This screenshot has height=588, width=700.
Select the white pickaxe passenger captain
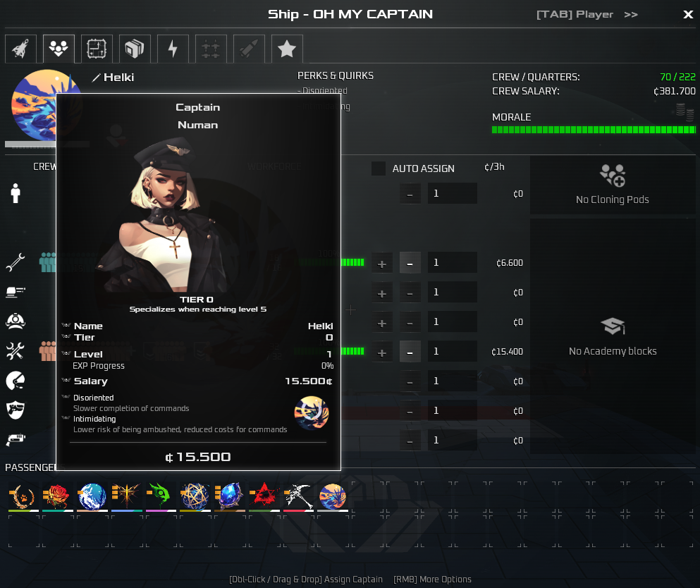(x=298, y=496)
